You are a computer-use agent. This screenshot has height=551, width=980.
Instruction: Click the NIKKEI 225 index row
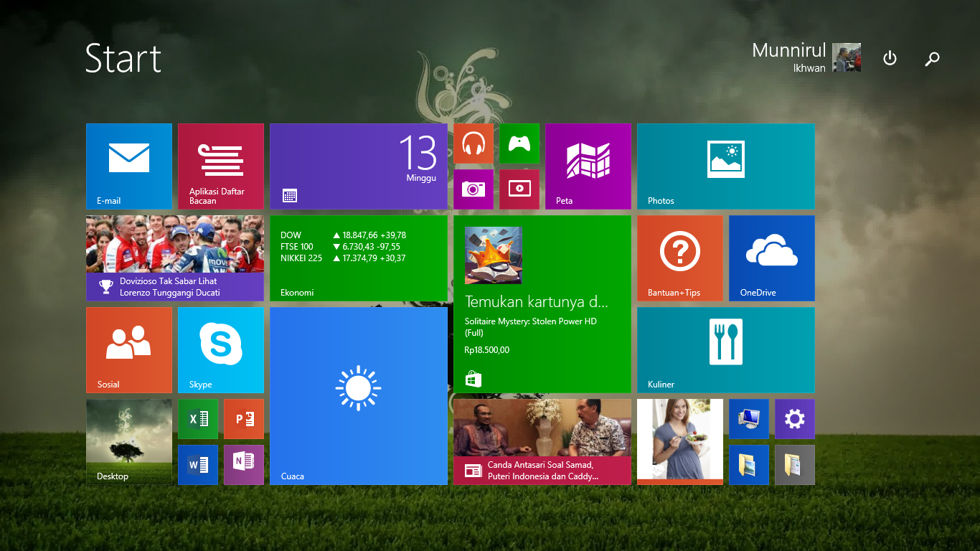(x=344, y=258)
